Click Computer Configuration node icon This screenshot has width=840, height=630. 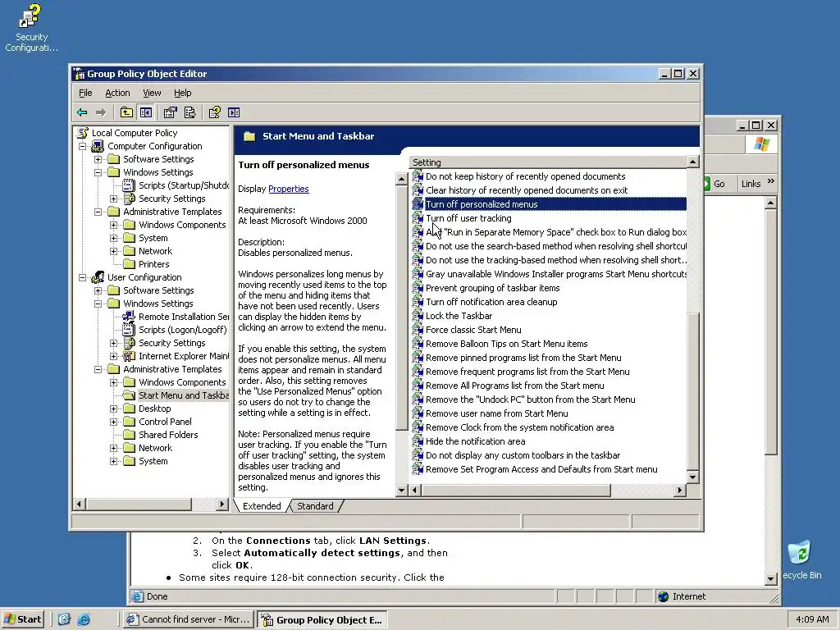pyautogui.click(x=98, y=146)
